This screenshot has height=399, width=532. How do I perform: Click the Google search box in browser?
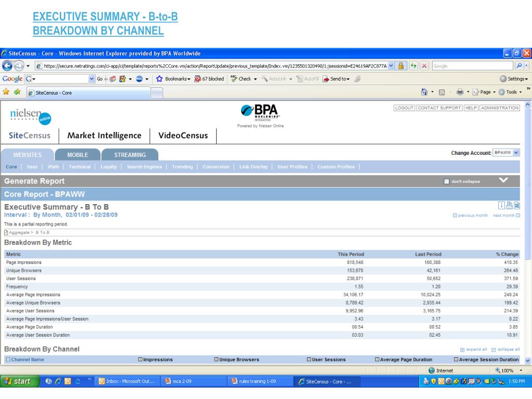pyautogui.click(x=473, y=66)
